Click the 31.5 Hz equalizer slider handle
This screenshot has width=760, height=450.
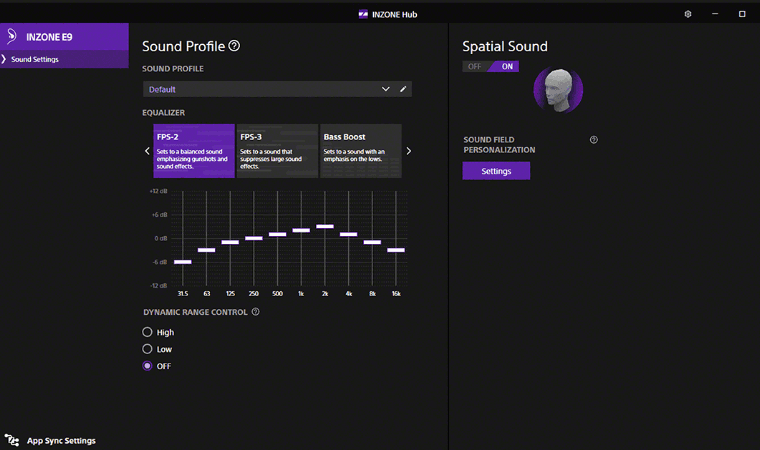[182, 262]
